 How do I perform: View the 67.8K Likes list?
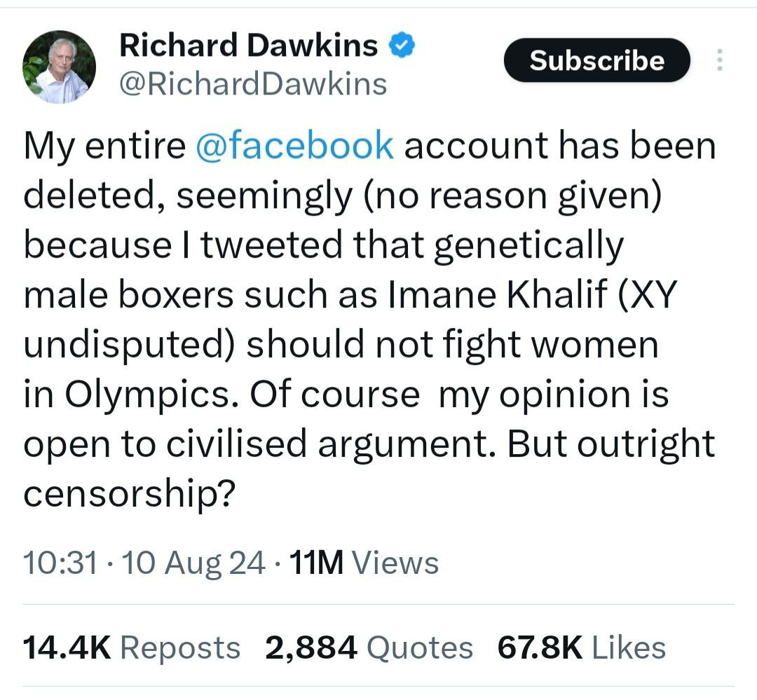581,647
